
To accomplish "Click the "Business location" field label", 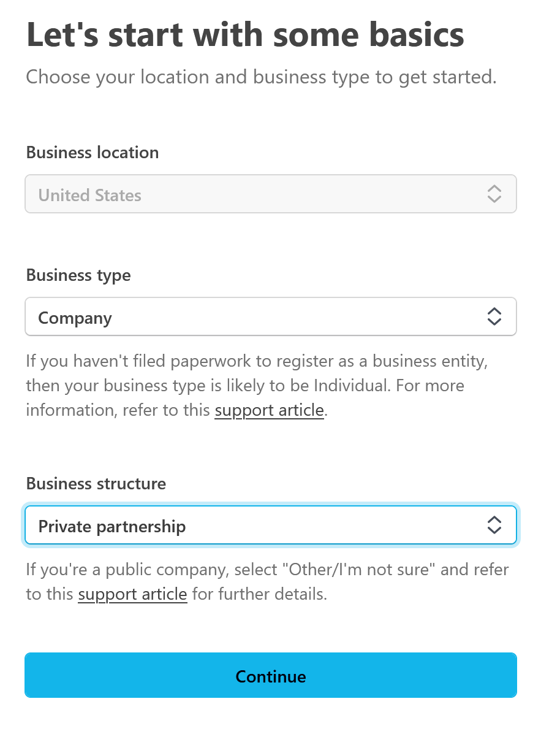I will point(93,153).
